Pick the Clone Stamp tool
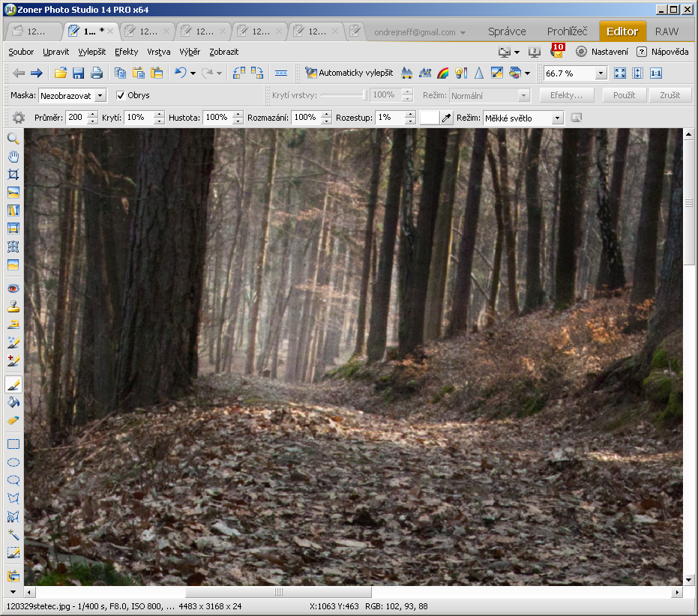 [13, 307]
